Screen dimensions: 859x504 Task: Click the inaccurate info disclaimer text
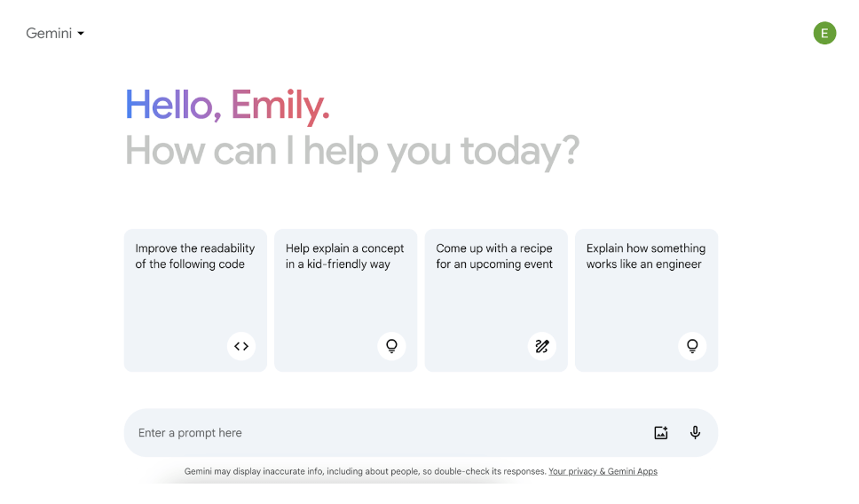pyautogui.click(x=366, y=471)
